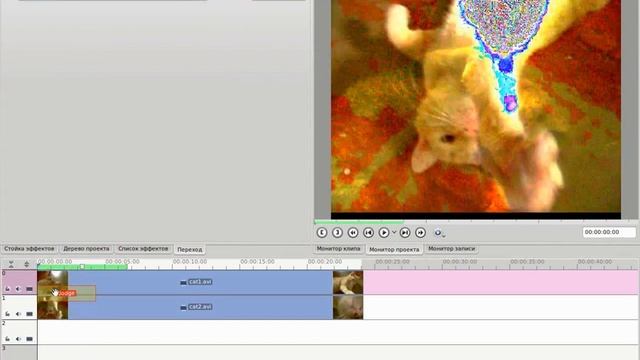
Task: Mute audio on track 0
Action: coord(18,289)
